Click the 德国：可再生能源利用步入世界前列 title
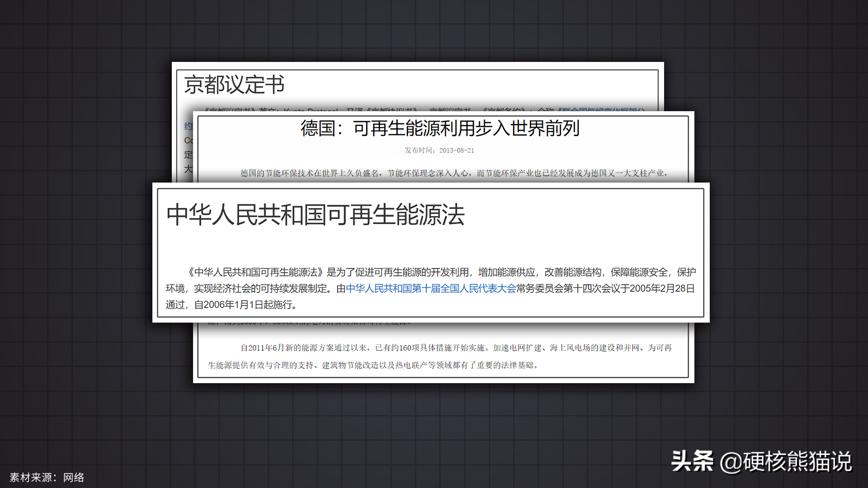 click(440, 128)
